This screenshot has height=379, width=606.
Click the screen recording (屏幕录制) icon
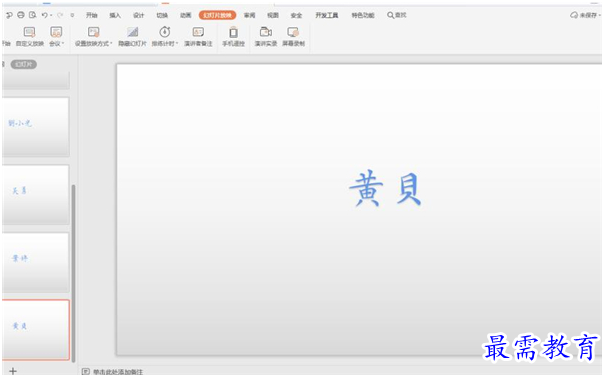tap(293, 32)
